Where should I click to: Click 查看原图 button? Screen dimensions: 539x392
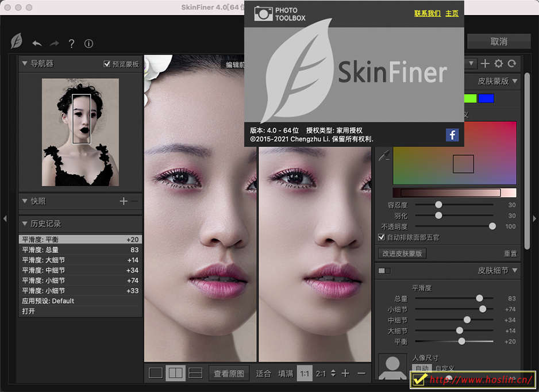229,374
